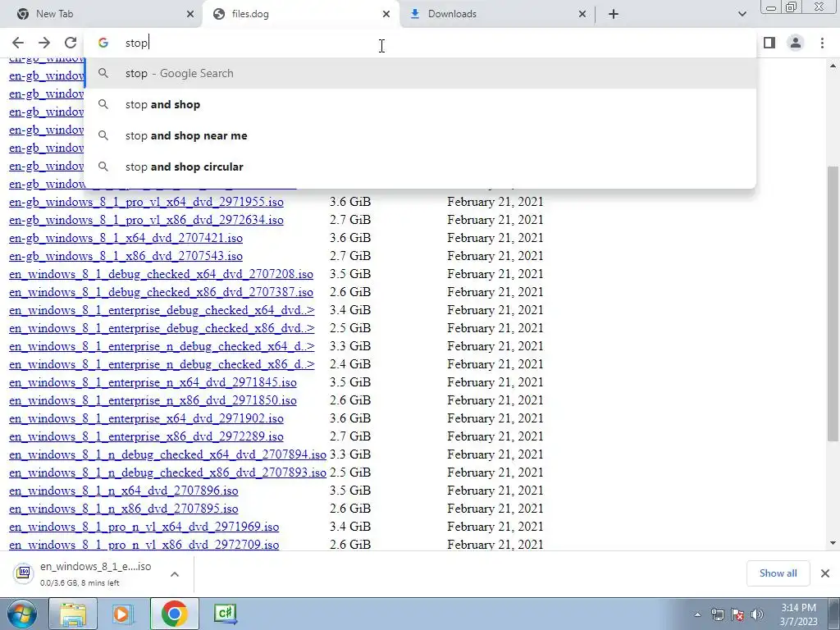
Task: Close the Downloads tab
Action: [x=582, y=14]
